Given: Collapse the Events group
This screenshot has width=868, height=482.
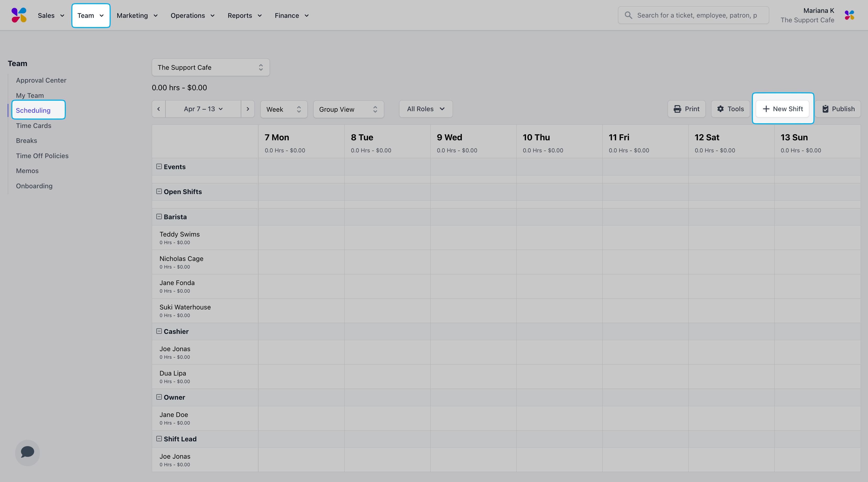Looking at the screenshot, I should 159,167.
